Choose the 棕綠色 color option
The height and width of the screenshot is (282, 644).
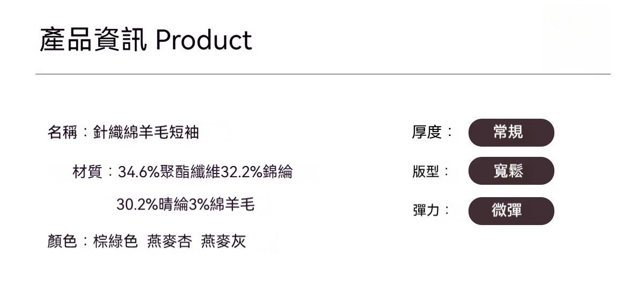(x=115, y=242)
